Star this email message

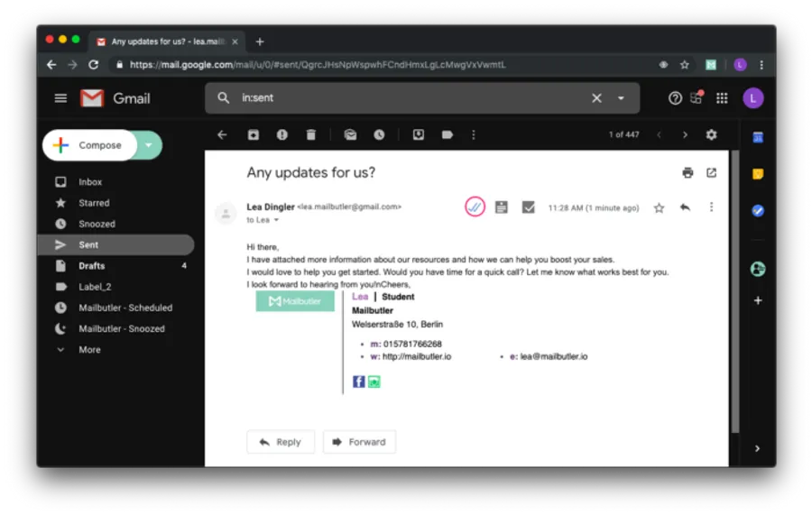coord(659,207)
